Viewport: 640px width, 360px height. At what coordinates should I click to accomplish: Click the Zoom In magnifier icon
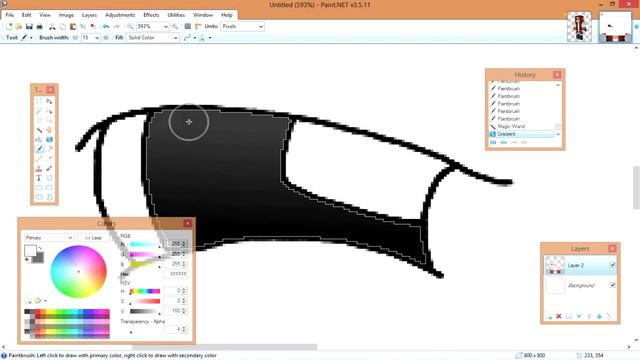tap(175, 27)
